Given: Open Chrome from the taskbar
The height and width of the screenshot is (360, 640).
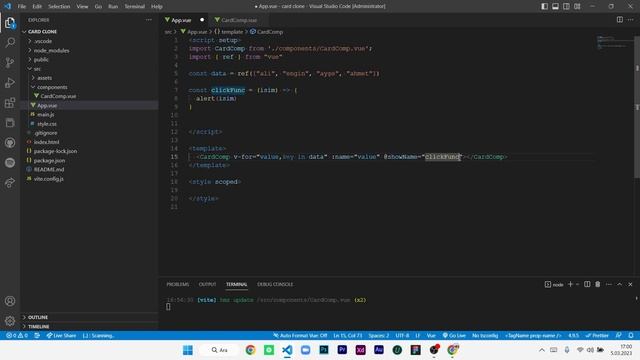Looking at the screenshot, I should 251,350.
